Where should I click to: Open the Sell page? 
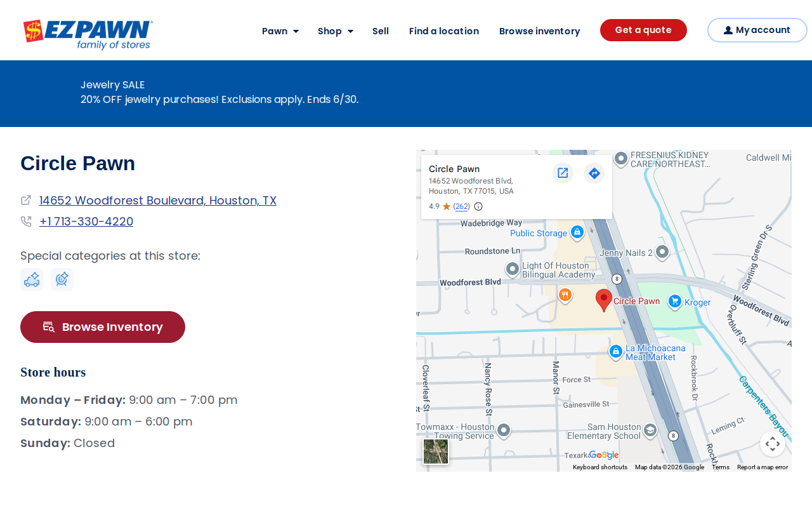coord(381,31)
